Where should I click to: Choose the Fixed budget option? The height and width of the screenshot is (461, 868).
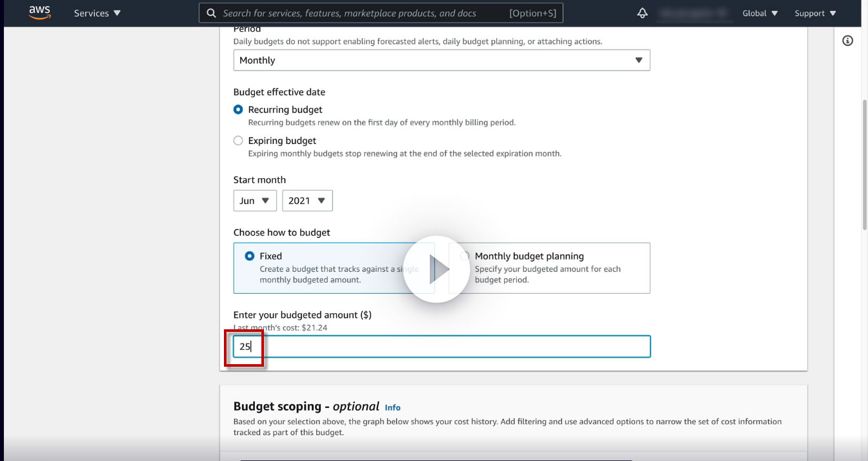tap(334, 268)
